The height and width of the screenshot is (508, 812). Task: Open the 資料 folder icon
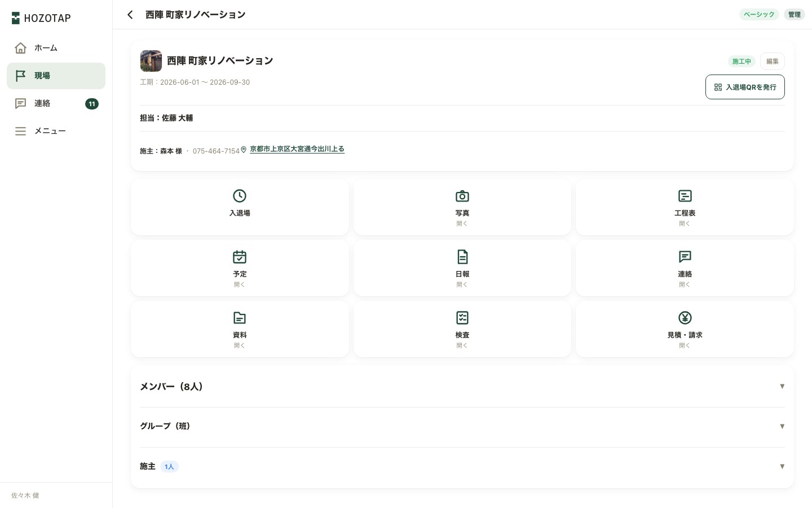[x=240, y=318]
